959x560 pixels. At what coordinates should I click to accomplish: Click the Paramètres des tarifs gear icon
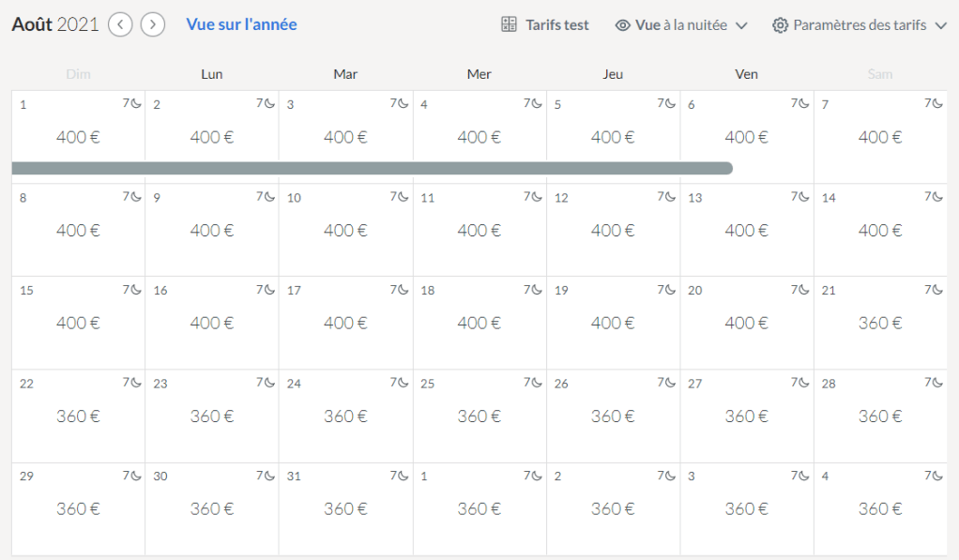(x=780, y=25)
